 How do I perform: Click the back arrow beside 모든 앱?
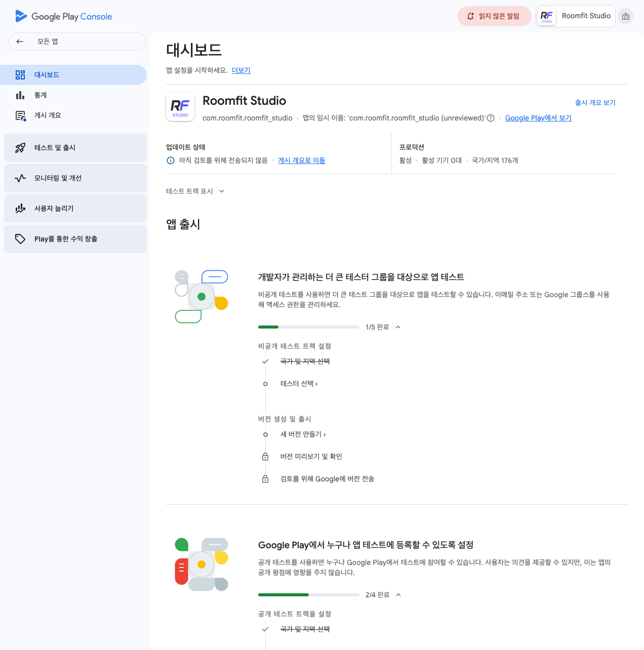(20, 42)
